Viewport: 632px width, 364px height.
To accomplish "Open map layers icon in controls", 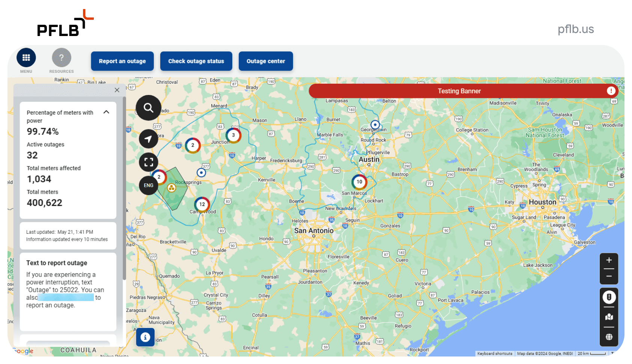I will (x=609, y=317).
